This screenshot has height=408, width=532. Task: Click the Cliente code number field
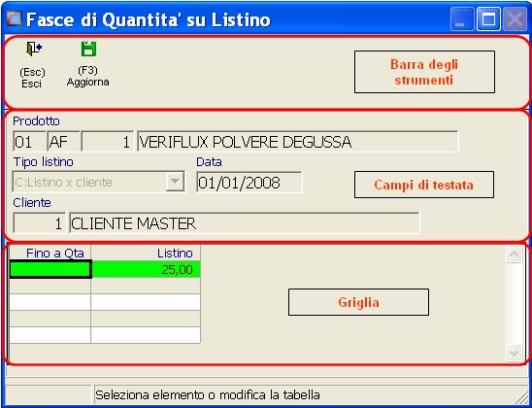point(39,223)
